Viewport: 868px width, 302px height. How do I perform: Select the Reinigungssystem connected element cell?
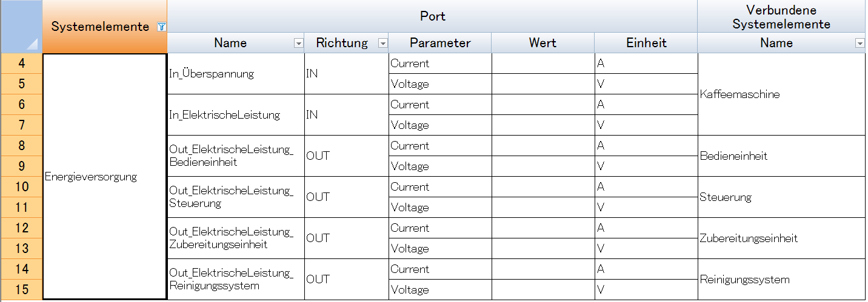pyautogui.click(x=782, y=280)
